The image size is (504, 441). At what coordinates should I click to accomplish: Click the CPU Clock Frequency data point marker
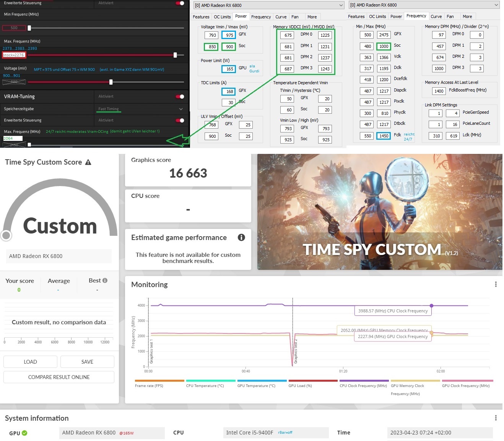[432, 306]
